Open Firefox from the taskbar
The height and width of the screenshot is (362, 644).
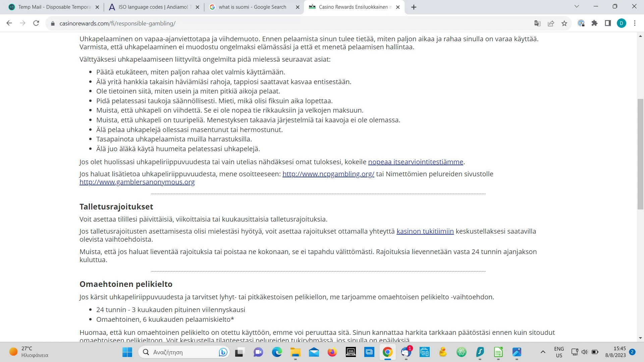[x=332, y=352]
